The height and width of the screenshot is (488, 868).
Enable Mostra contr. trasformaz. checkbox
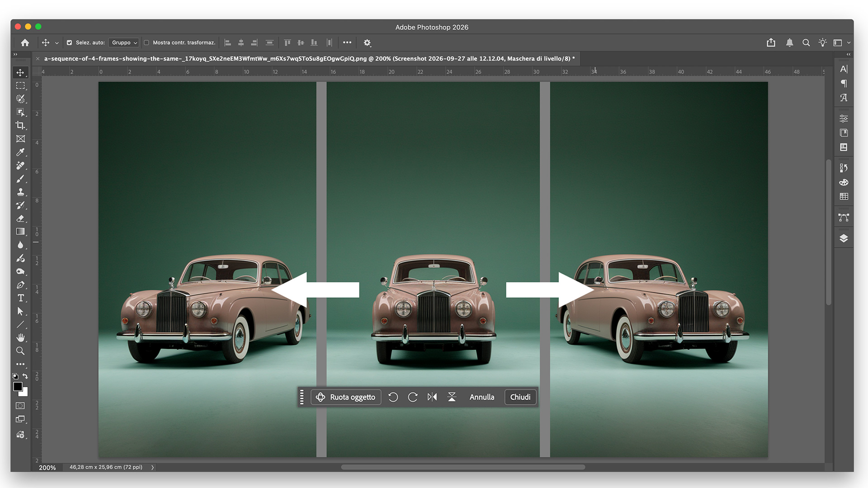tap(146, 42)
